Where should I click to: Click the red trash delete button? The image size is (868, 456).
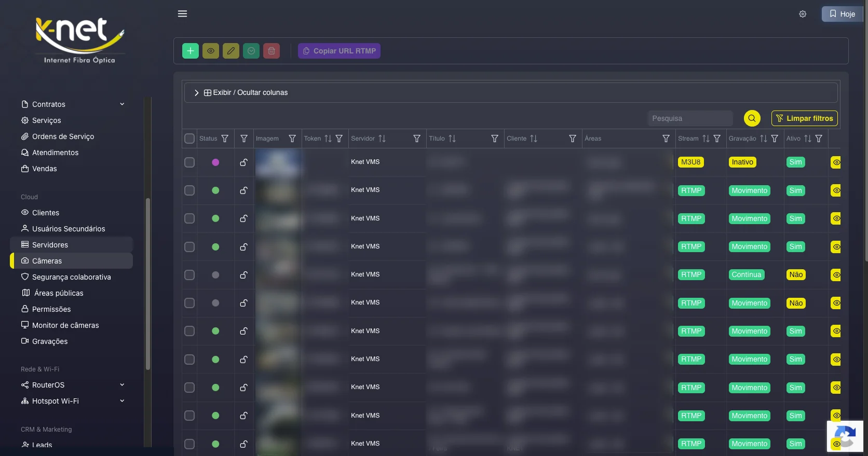[x=272, y=51]
